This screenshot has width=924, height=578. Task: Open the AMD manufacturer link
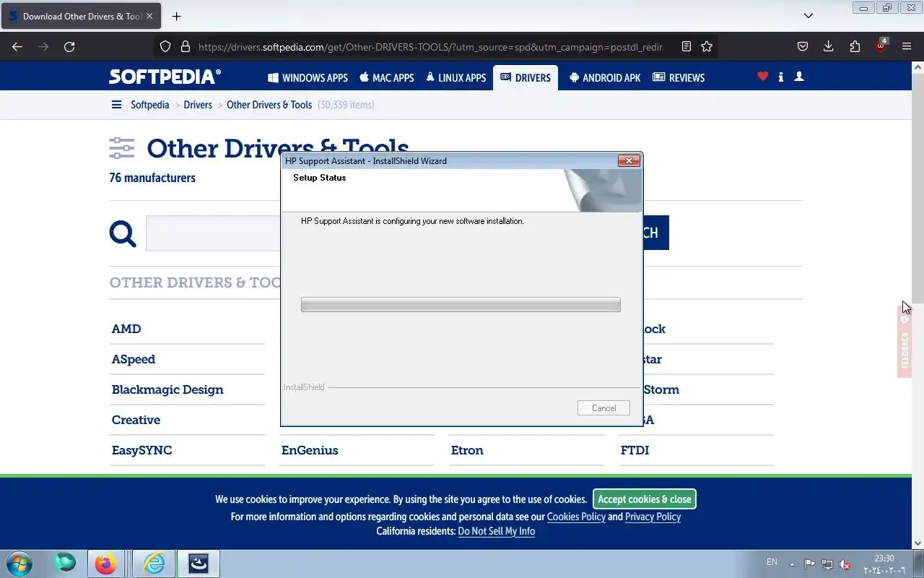[126, 329]
